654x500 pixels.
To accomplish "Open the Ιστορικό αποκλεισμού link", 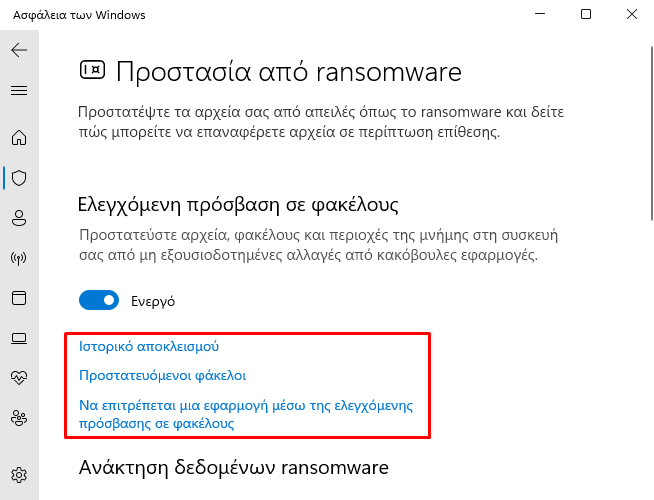I will (149, 347).
